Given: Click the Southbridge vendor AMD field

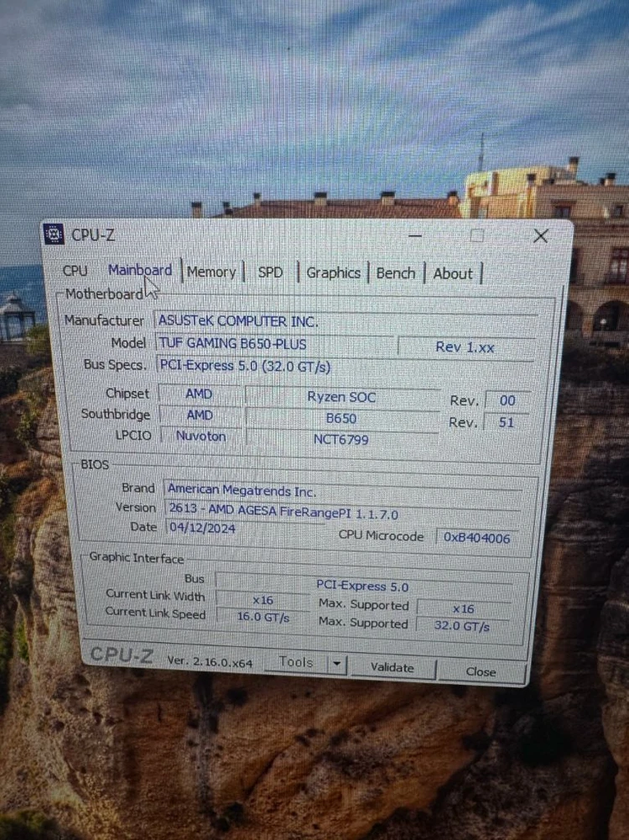Looking at the screenshot, I should tap(200, 415).
